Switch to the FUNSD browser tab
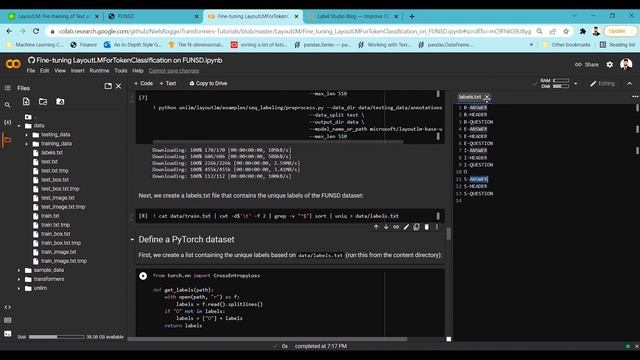Image resolution: width=640 pixels, height=360 pixels. [x=152, y=16]
